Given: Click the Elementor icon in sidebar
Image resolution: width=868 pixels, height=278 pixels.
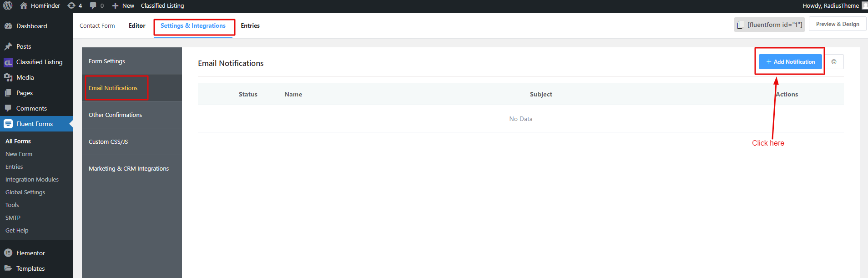Looking at the screenshot, I should [x=8, y=253].
